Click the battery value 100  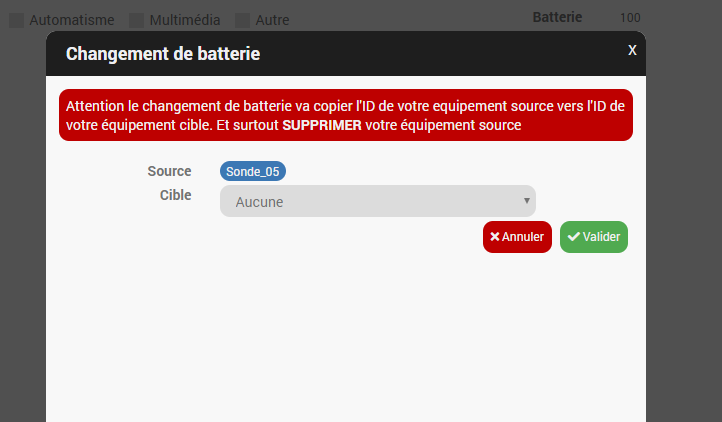pos(630,18)
